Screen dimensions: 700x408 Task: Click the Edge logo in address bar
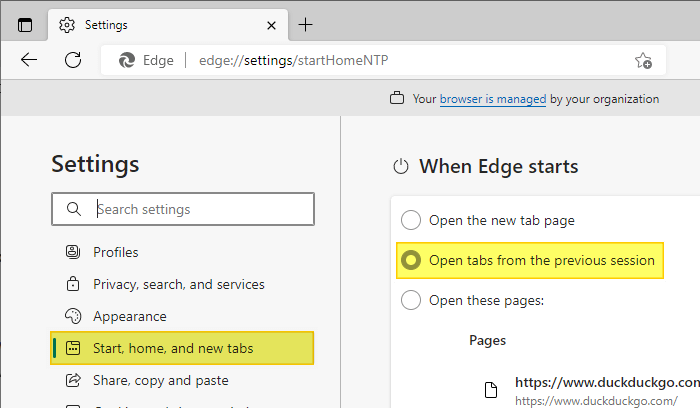(x=127, y=60)
